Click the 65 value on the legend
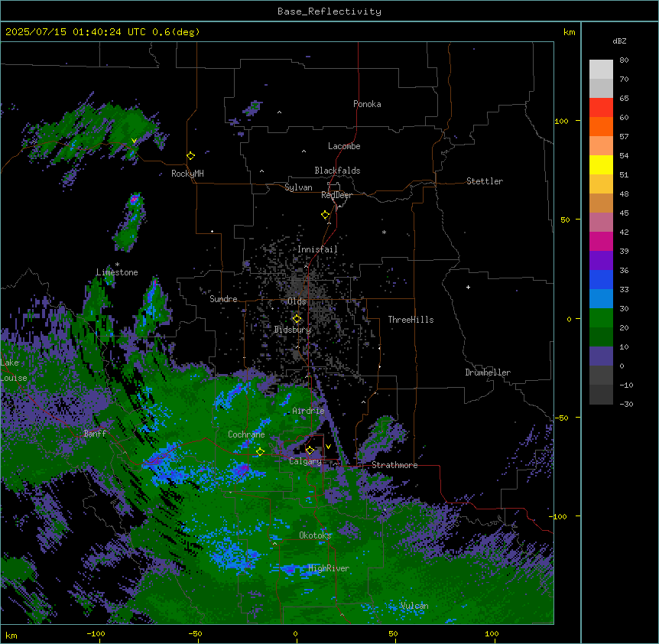The image size is (659, 644). point(624,99)
